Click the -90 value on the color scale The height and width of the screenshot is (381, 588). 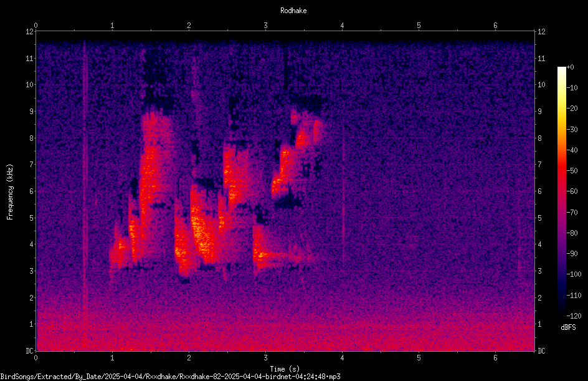tap(572, 254)
